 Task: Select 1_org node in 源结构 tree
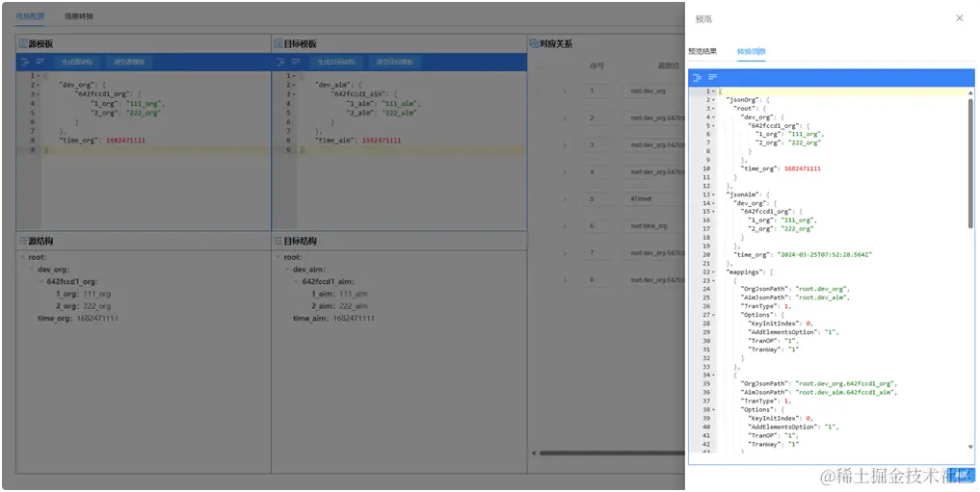83,294
